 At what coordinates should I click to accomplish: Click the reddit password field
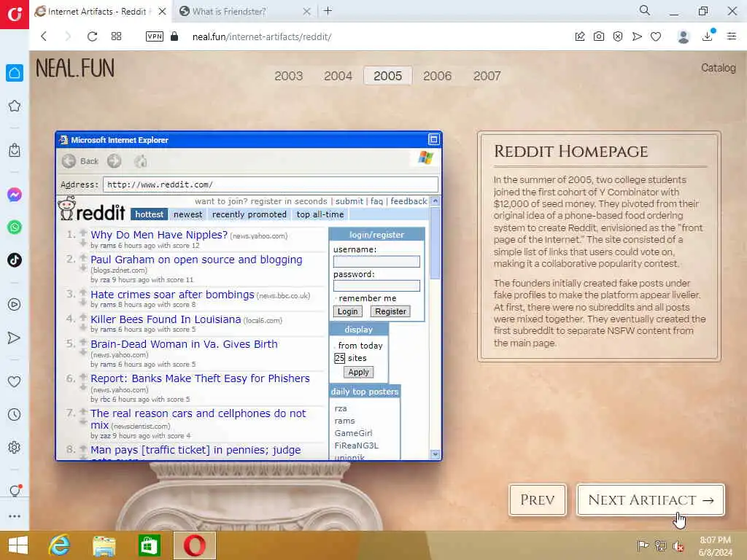(x=376, y=286)
